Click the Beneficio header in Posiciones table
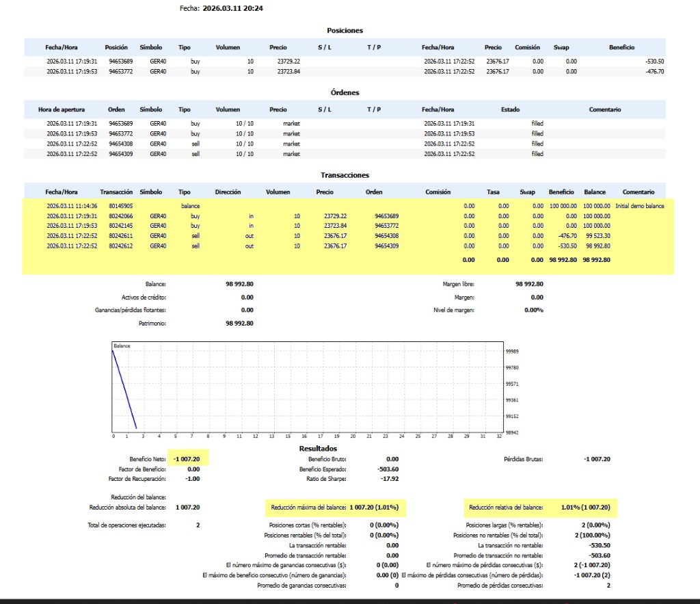Screen dimensions: 700x604 (x=621, y=47)
